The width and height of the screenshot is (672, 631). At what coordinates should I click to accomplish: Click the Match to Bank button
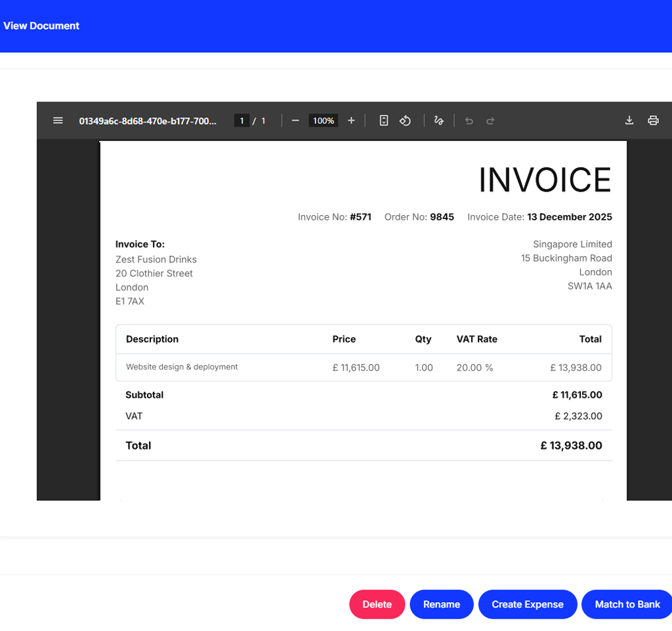point(627,604)
